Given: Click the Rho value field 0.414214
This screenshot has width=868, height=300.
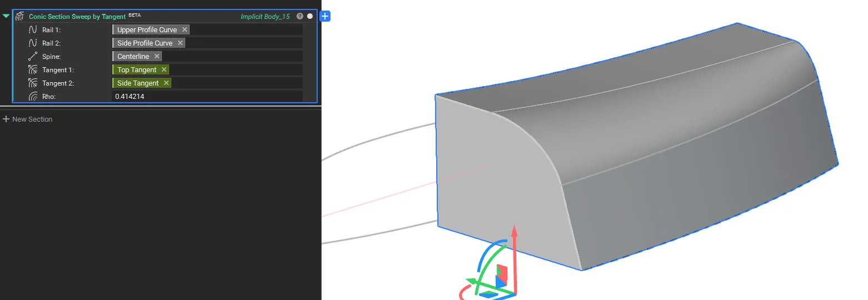Looking at the screenshot, I should [x=207, y=96].
